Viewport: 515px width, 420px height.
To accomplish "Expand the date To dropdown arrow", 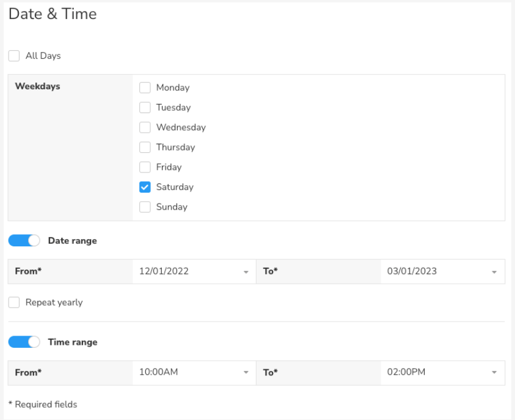I will (x=494, y=272).
